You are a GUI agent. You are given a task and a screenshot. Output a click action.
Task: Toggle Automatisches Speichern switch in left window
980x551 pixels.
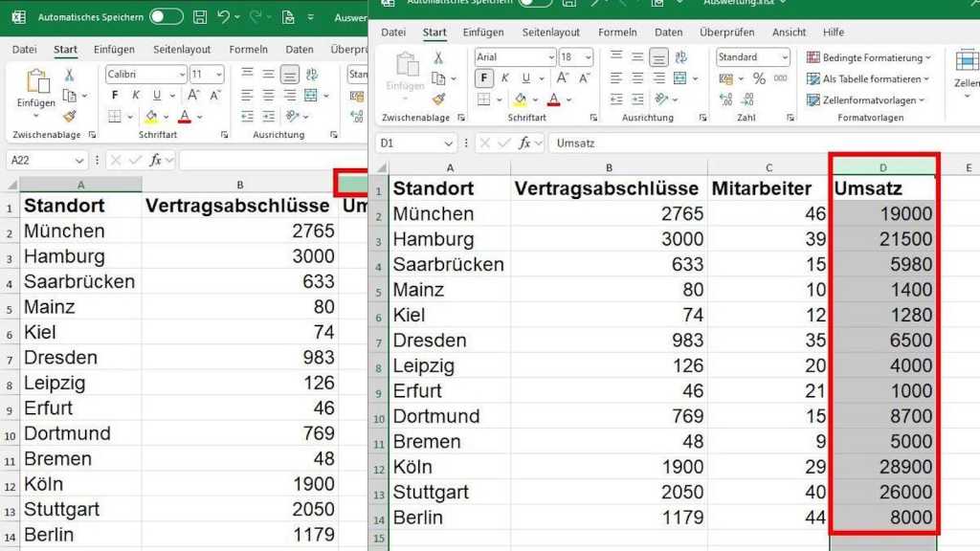coord(166,17)
